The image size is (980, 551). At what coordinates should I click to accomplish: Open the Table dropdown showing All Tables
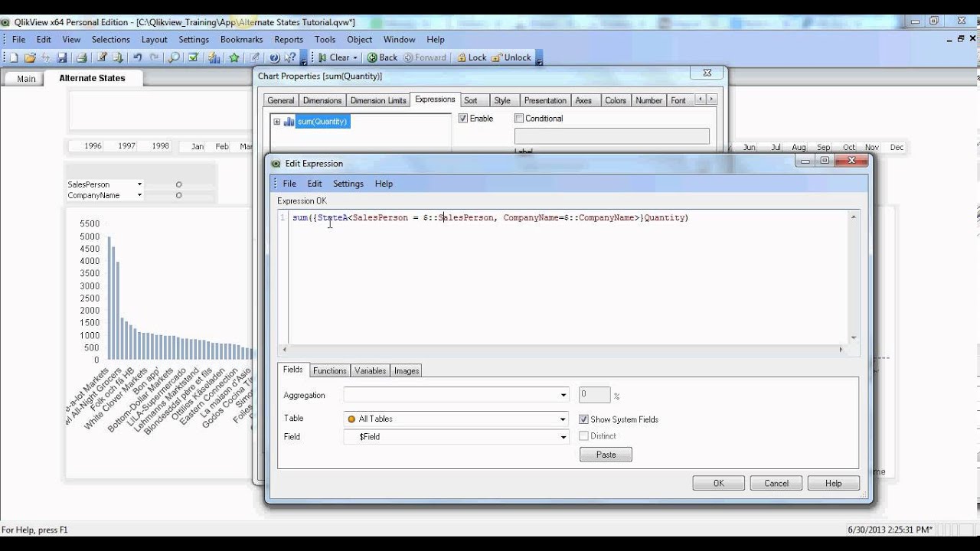tap(563, 419)
